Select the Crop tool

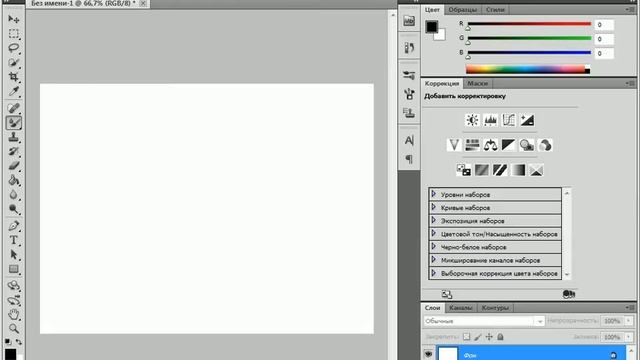pyautogui.click(x=13, y=77)
